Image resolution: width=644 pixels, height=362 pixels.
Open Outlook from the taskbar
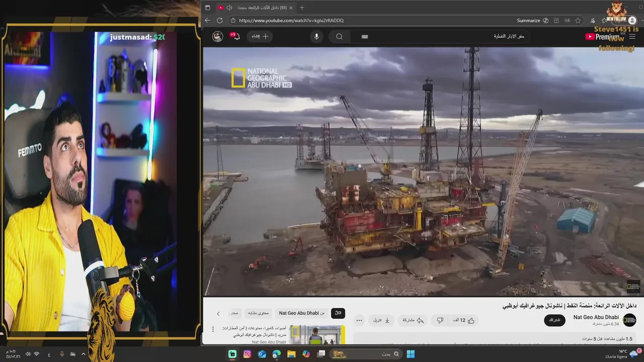262,354
